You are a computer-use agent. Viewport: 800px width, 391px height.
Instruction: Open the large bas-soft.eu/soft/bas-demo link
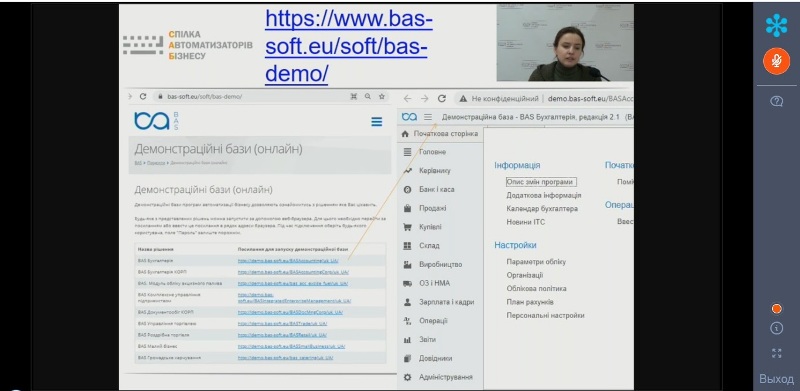point(348,46)
